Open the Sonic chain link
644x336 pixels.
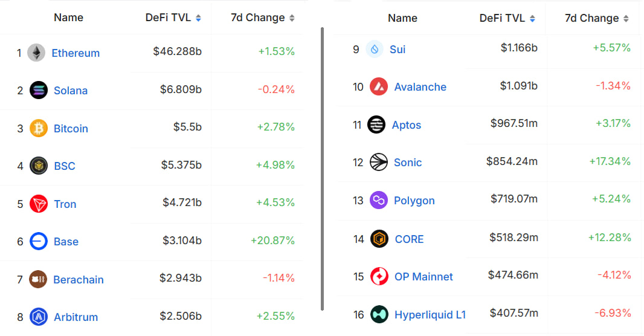[x=408, y=163]
